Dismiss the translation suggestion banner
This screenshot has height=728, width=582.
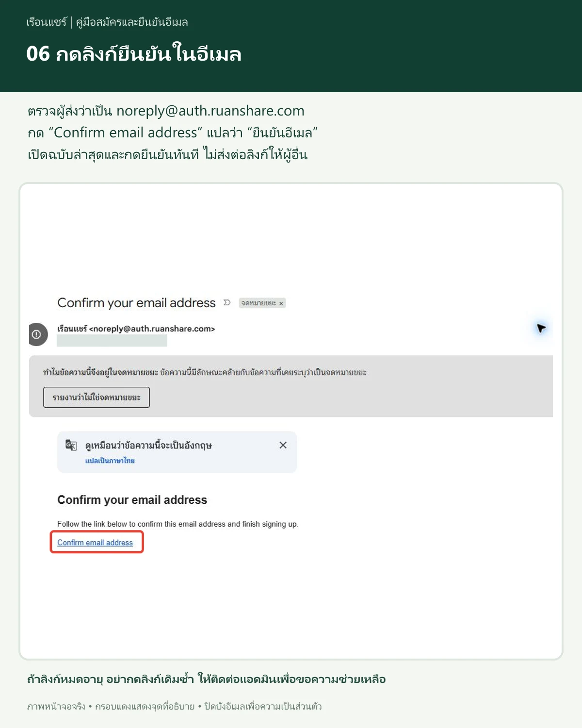click(x=283, y=445)
